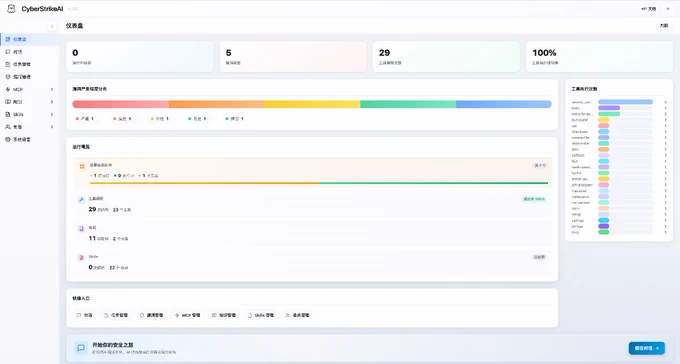This screenshot has width=680, height=364.
Task: Open the task management quick entry button
Action: coord(116,315)
